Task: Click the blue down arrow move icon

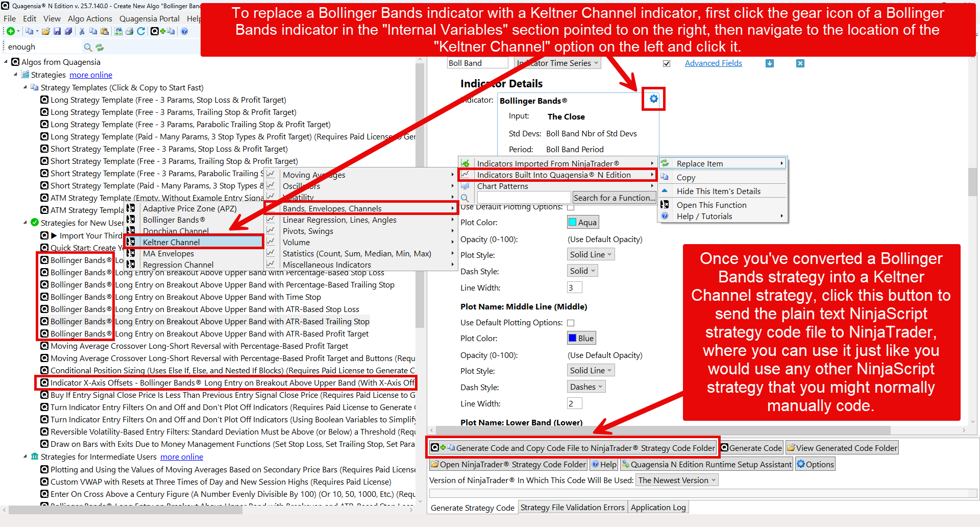Action: click(770, 63)
